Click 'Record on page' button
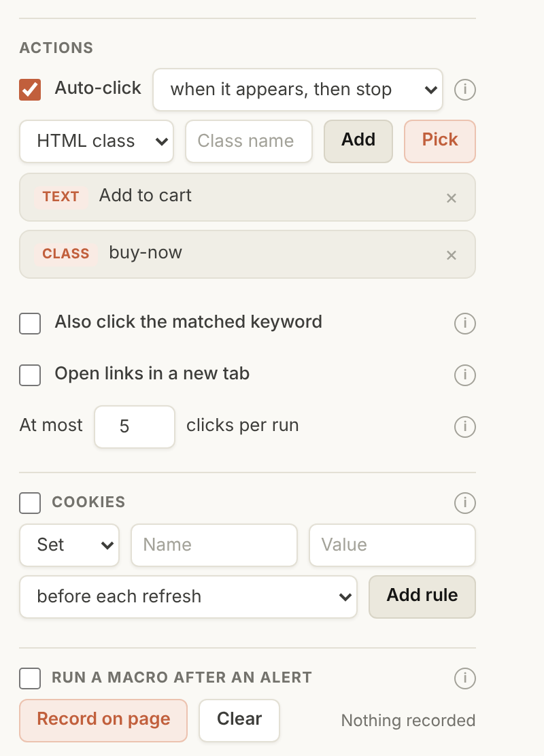544x756 pixels. point(103,721)
